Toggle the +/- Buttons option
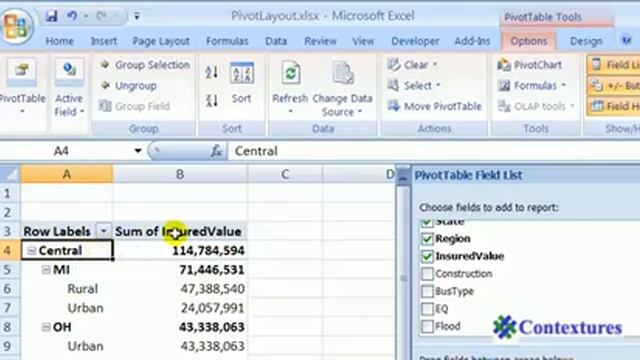 pyautogui.click(x=614, y=86)
